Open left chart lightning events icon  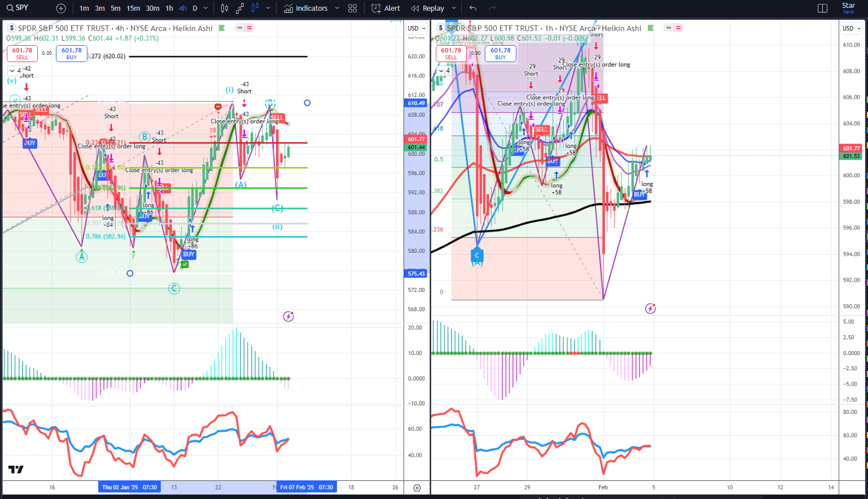[x=288, y=316]
